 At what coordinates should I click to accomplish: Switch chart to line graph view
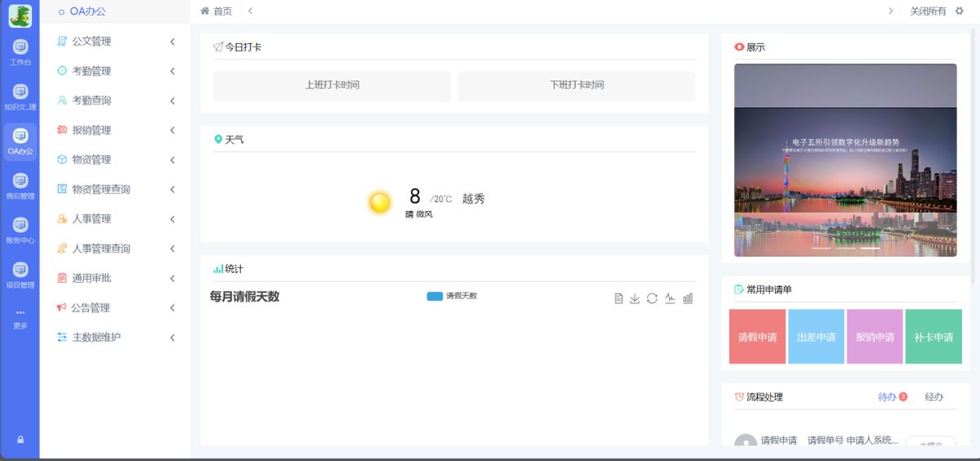tap(670, 298)
